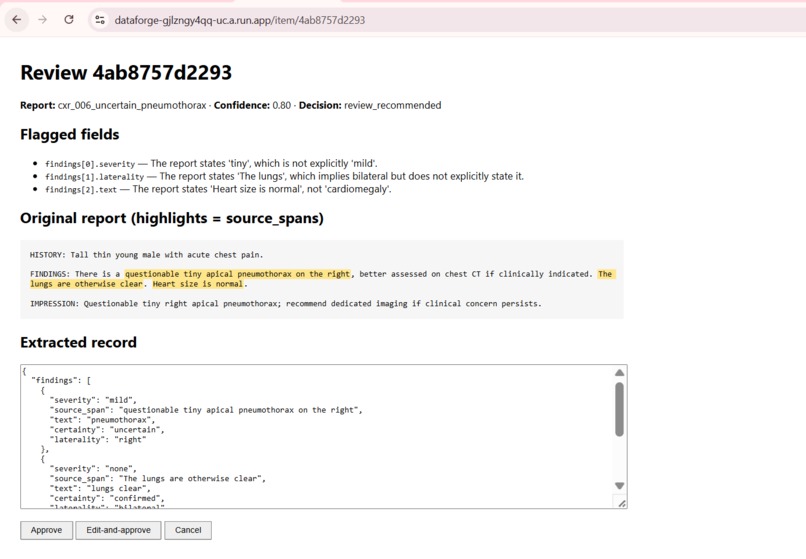This screenshot has width=806, height=559.
Task: Click the decision 'review_recommended'
Action: (x=393, y=105)
